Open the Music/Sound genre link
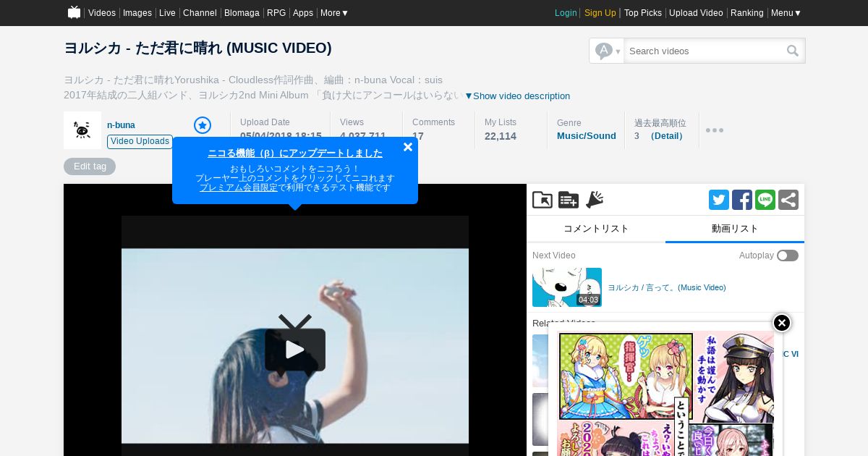This screenshot has height=456, width=868. click(x=587, y=136)
